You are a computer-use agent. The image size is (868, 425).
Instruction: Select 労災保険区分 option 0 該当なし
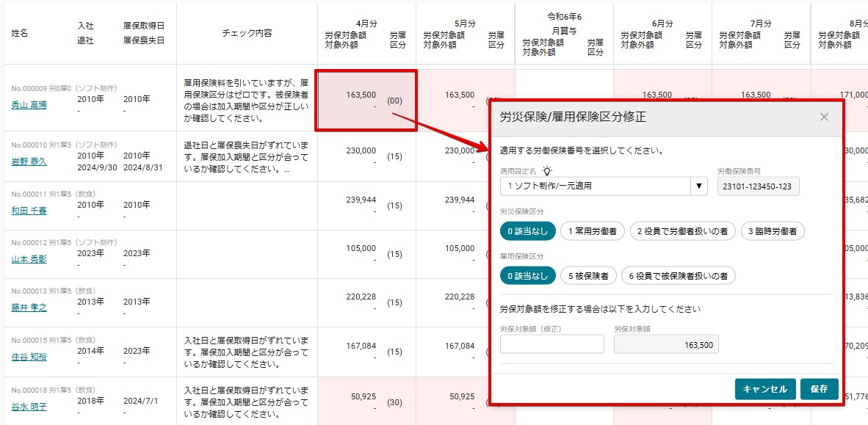coord(527,231)
